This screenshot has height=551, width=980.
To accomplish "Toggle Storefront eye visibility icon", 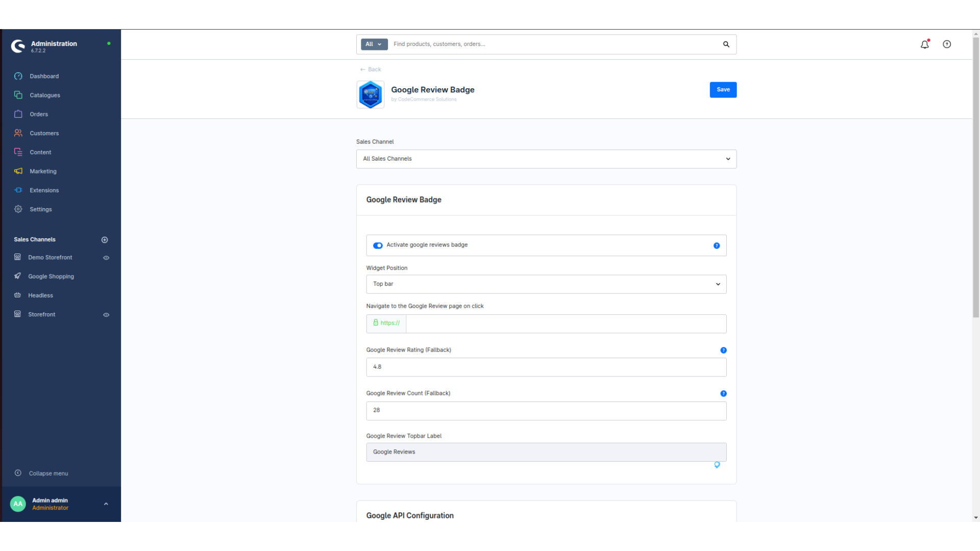I will (106, 315).
